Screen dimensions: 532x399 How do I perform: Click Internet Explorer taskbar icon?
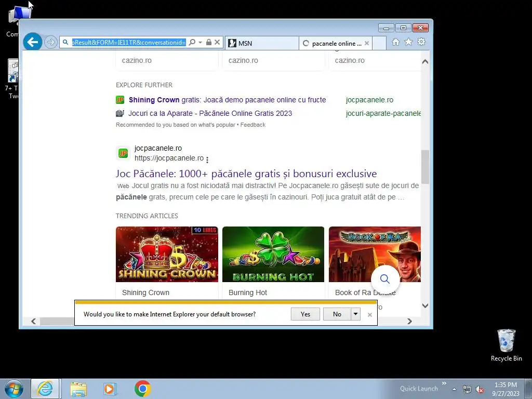tap(45, 389)
